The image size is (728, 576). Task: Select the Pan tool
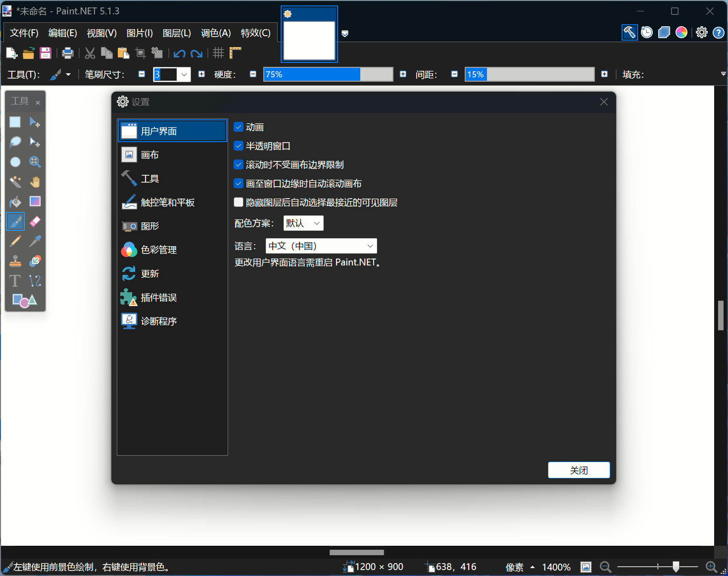click(35, 182)
